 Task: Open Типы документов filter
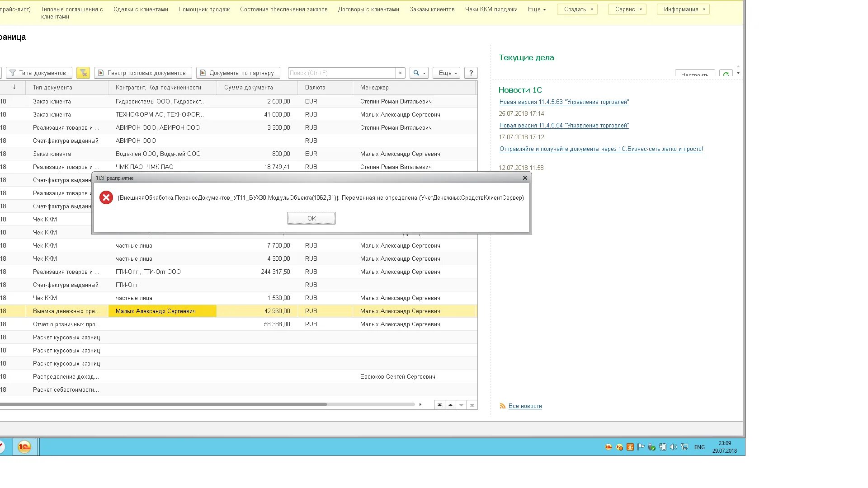[x=38, y=73]
